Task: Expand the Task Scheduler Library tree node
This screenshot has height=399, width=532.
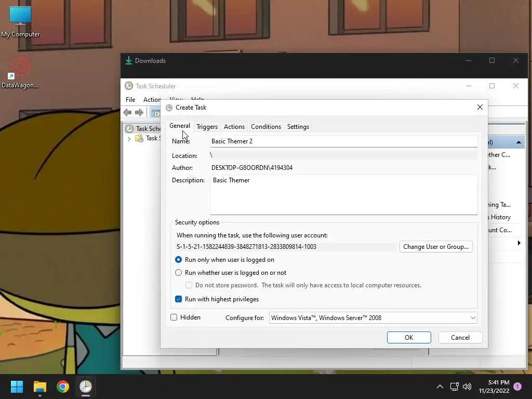Action: click(129, 138)
